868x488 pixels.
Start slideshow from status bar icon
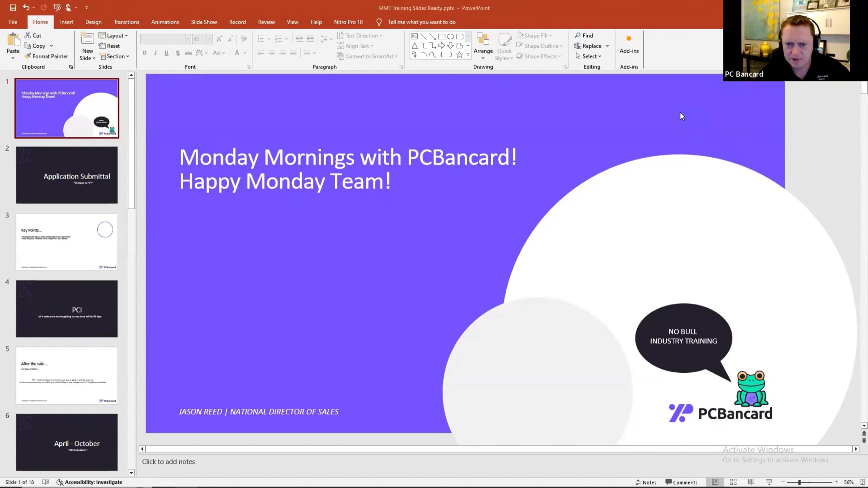(x=769, y=482)
